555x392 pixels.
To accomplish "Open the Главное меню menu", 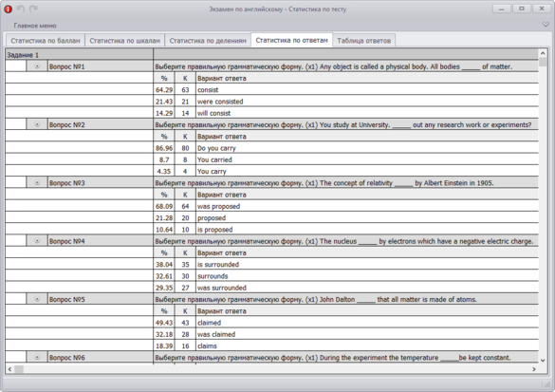I will pos(35,26).
